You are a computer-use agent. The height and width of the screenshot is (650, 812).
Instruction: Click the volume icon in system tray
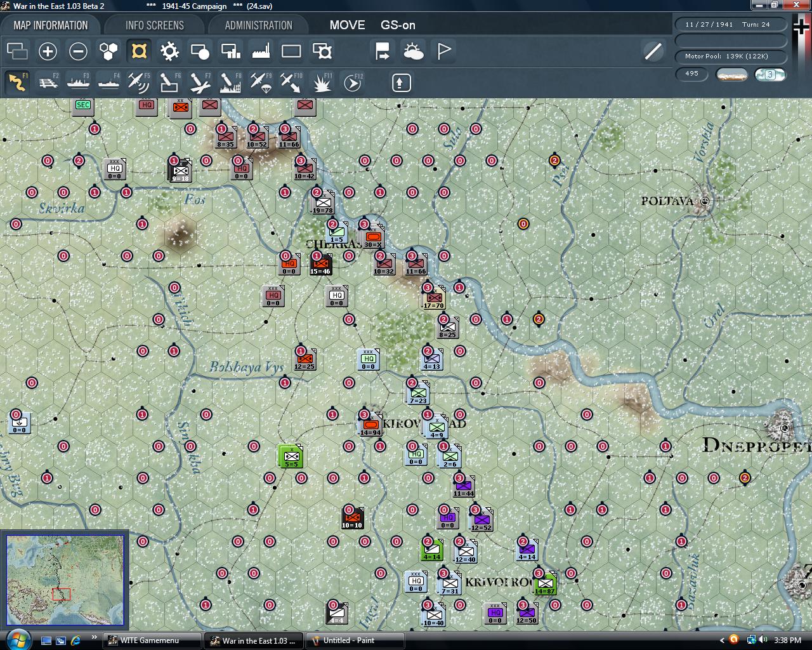pos(763,640)
